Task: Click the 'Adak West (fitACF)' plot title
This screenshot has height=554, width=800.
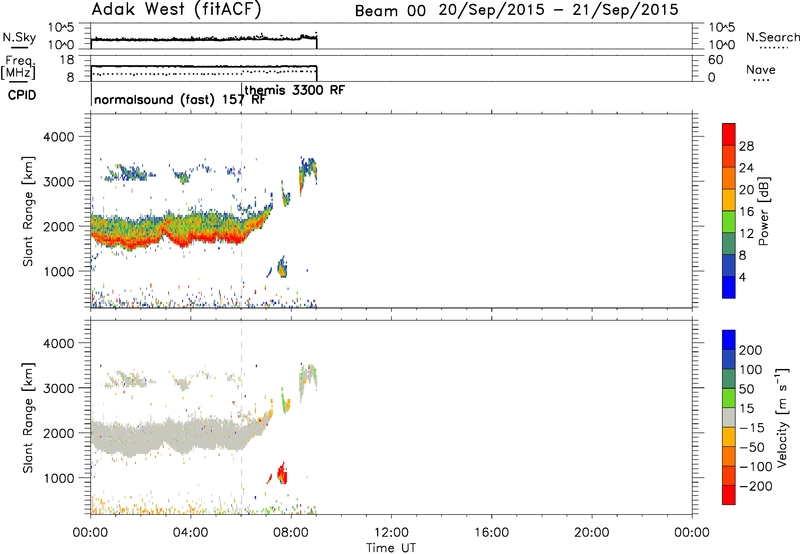Action: [176, 10]
